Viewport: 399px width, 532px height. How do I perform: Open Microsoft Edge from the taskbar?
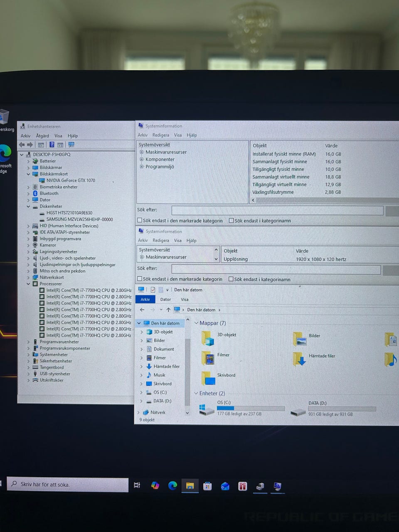[172, 485]
